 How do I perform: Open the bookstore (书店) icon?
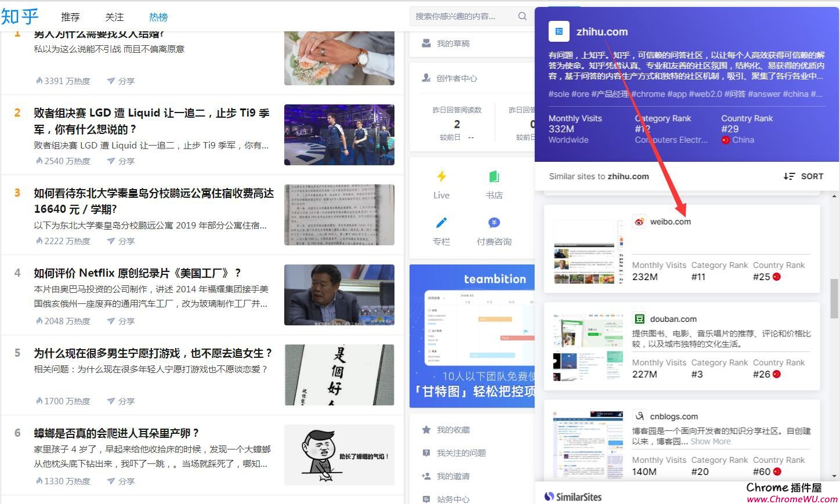click(494, 177)
